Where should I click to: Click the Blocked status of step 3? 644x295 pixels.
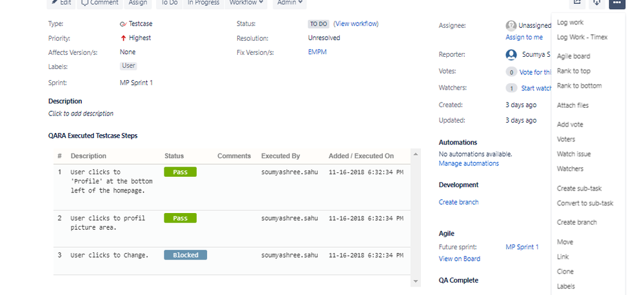pos(186,255)
